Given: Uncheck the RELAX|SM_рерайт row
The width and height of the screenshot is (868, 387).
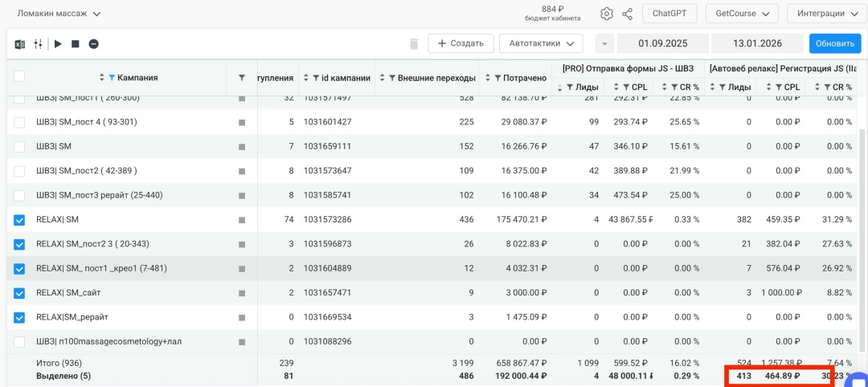Looking at the screenshot, I should (18, 317).
